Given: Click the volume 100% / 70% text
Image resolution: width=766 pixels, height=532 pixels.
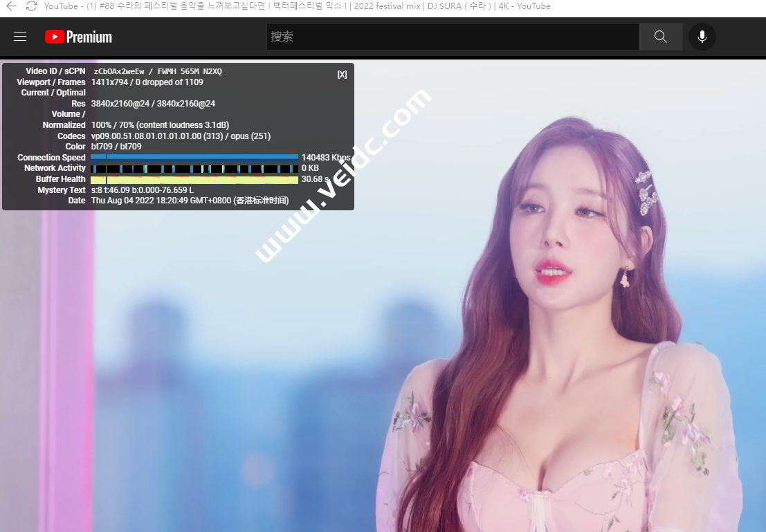Looking at the screenshot, I should pos(160,125).
